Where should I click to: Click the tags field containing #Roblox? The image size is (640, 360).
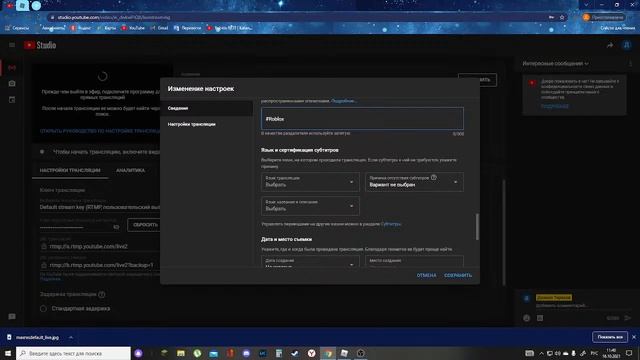coord(362,119)
